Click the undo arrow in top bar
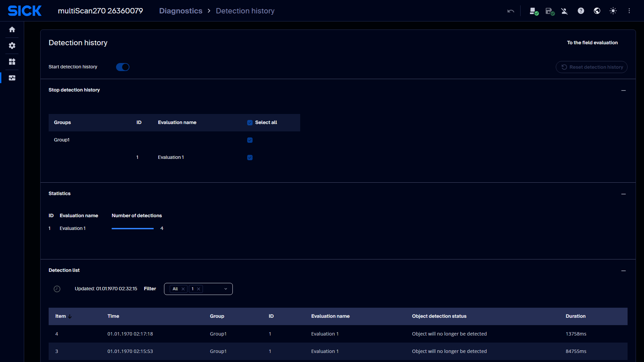The width and height of the screenshot is (644, 362). (x=511, y=11)
